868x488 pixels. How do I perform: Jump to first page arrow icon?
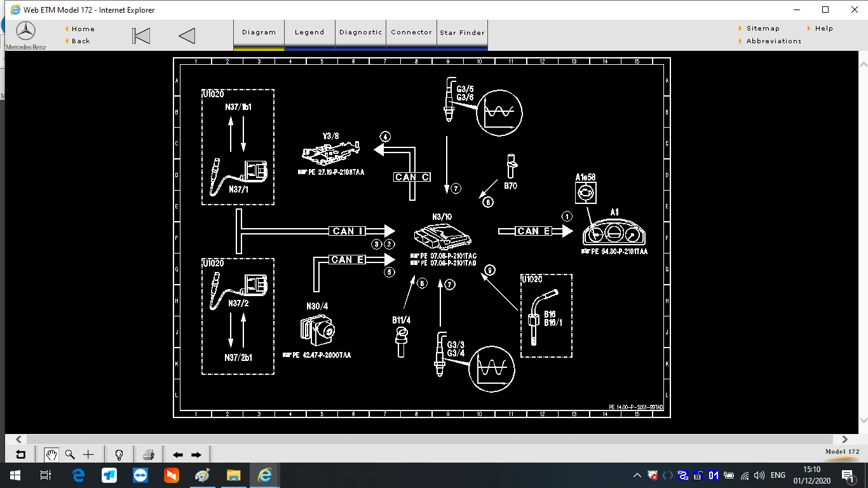click(x=141, y=36)
